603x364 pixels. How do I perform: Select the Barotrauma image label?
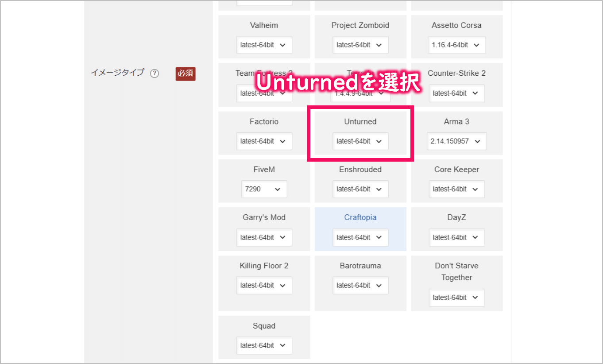(360, 266)
